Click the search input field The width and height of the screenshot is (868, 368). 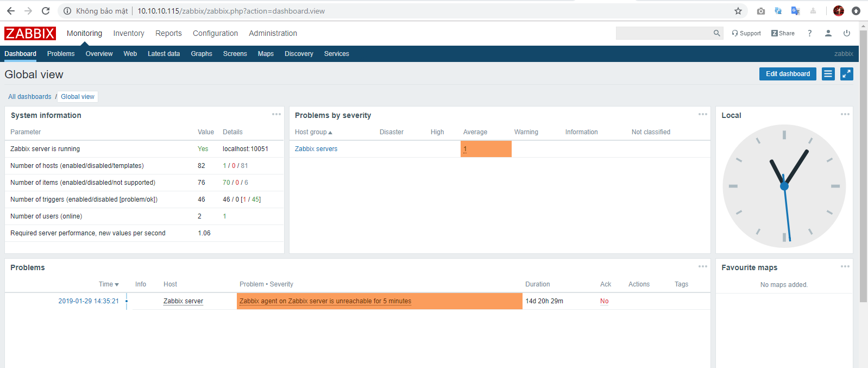click(x=664, y=33)
